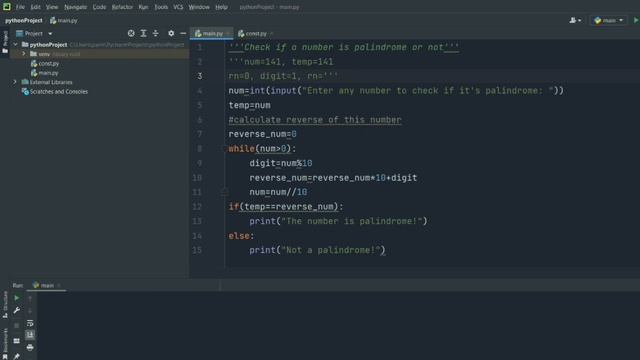
Task: Click the temp=num code line
Action: [249, 105]
